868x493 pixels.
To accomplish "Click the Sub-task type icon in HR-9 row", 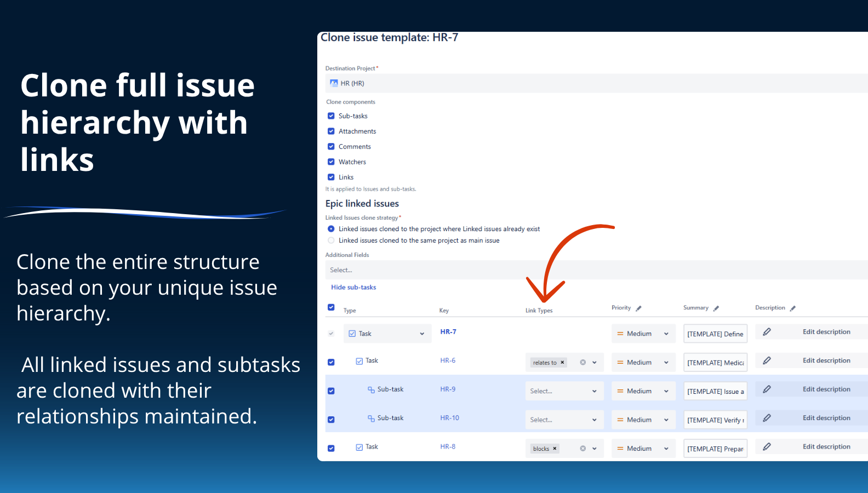I will click(371, 389).
